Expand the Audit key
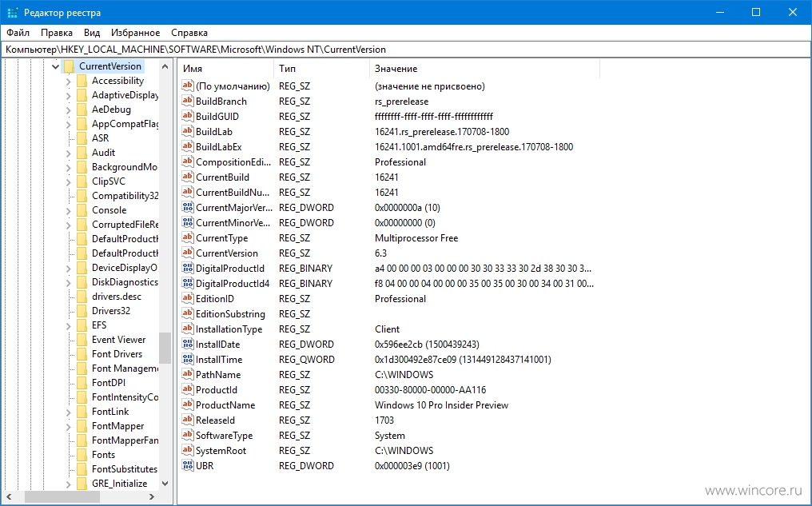The height and width of the screenshot is (506, 812). (69, 153)
